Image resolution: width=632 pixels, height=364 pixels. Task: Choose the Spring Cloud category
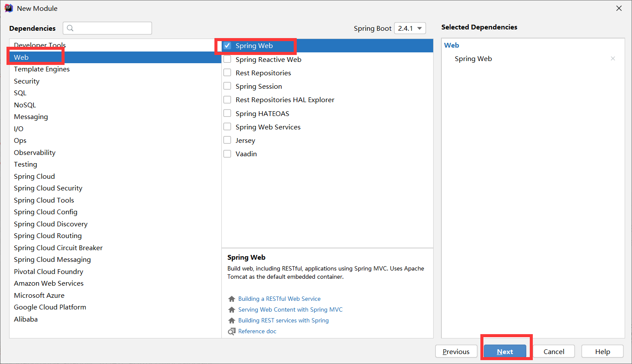[x=115, y=176]
